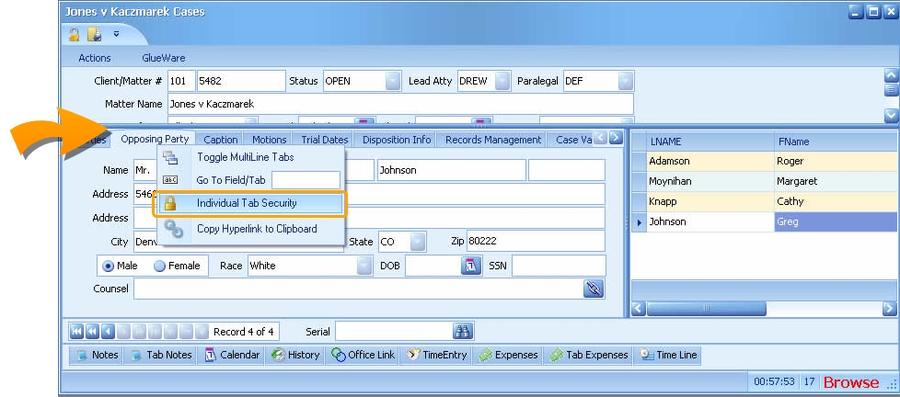Switch to the Motions tab
This screenshot has width=900, height=397.
click(269, 139)
